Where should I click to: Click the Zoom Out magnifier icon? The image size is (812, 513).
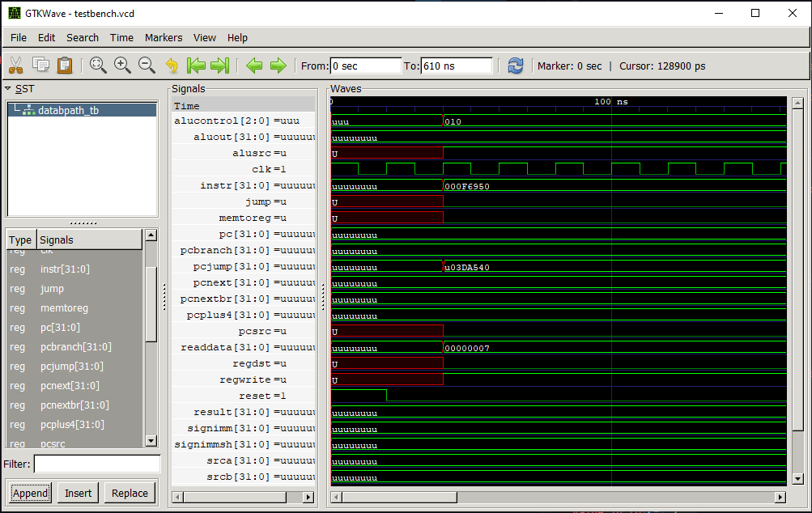click(x=147, y=66)
